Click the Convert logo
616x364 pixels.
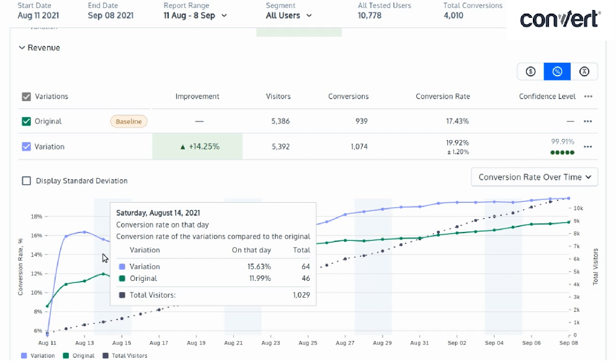click(x=560, y=19)
